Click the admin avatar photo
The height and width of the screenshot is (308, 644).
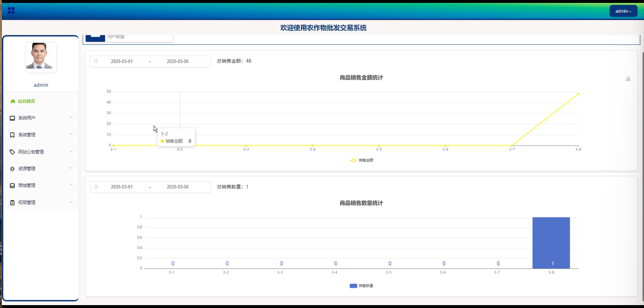pyautogui.click(x=41, y=57)
